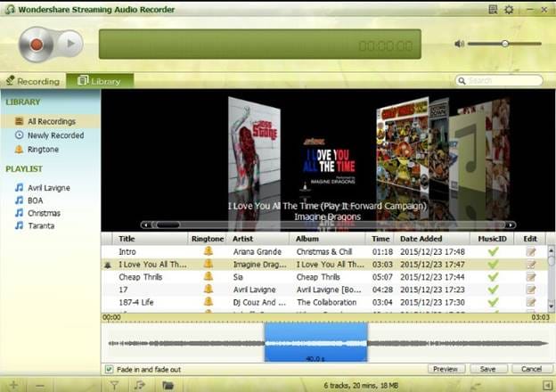Select All Recordings in the library
556x392 pixels.
(x=51, y=121)
